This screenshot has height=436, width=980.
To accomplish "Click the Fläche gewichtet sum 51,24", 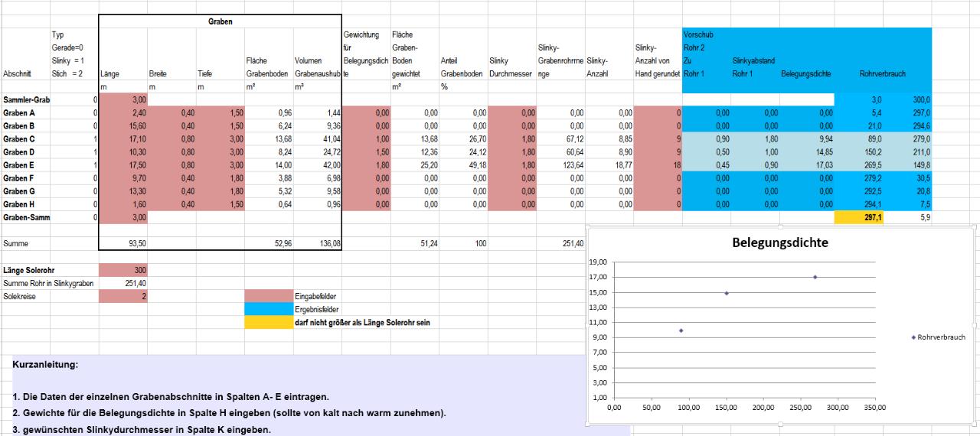I will click(x=415, y=244).
